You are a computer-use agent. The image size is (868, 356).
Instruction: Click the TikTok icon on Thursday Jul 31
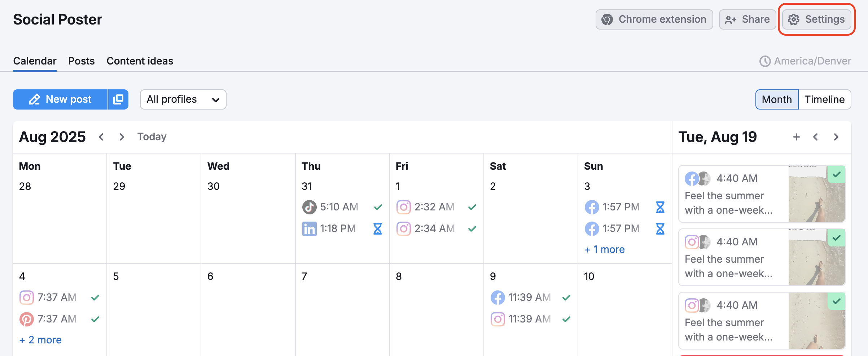[x=309, y=207]
